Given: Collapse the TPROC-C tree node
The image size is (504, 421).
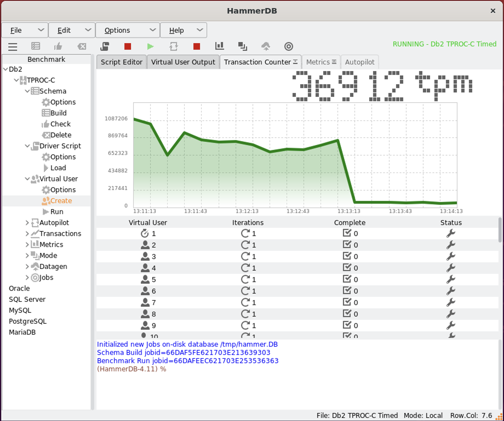Looking at the screenshot, I should (x=16, y=80).
